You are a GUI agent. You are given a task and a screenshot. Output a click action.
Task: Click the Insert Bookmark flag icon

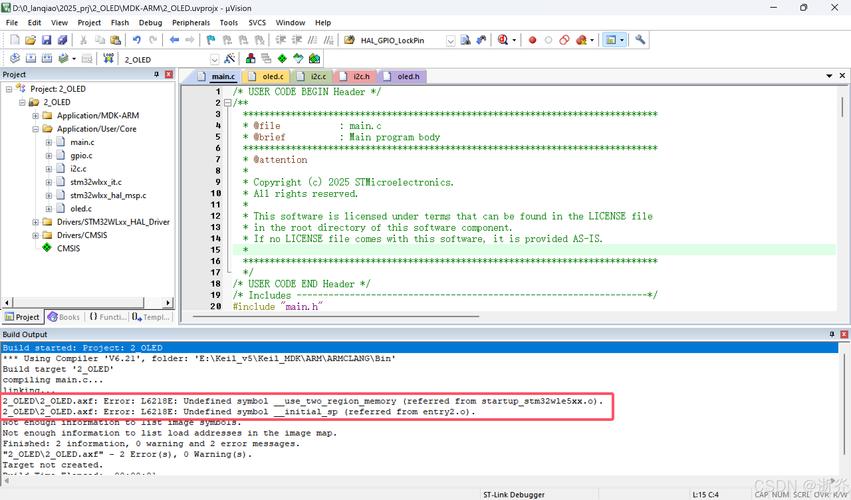(211, 40)
